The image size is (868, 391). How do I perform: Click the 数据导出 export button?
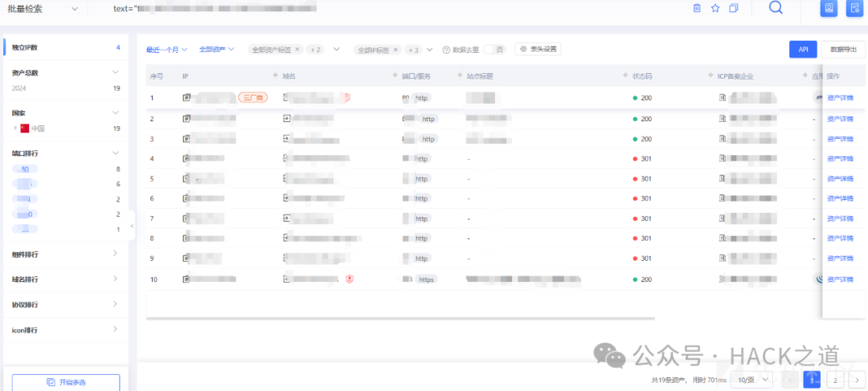843,49
